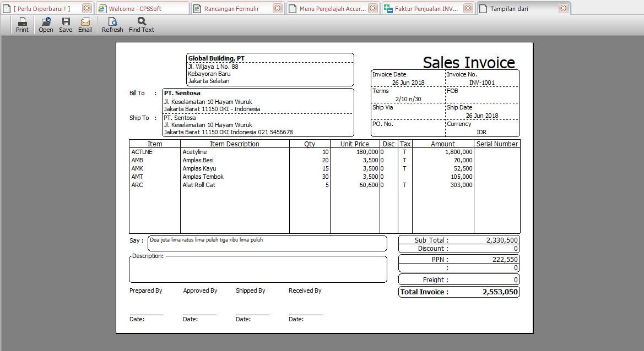This screenshot has height=351, width=644.
Task: Close the Menu Penjelajah Accurate tab
Action: click(x=373, y=8)
